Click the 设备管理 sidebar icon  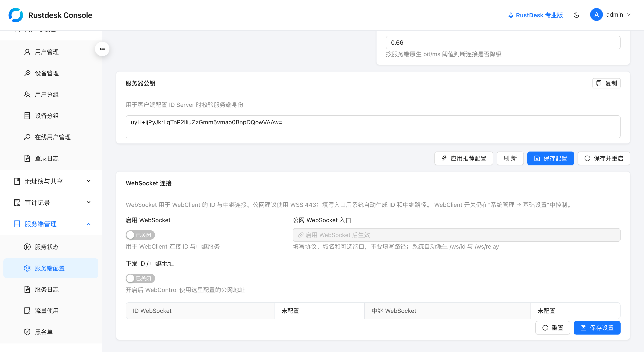pyautogui.click(x=27, y=73)
